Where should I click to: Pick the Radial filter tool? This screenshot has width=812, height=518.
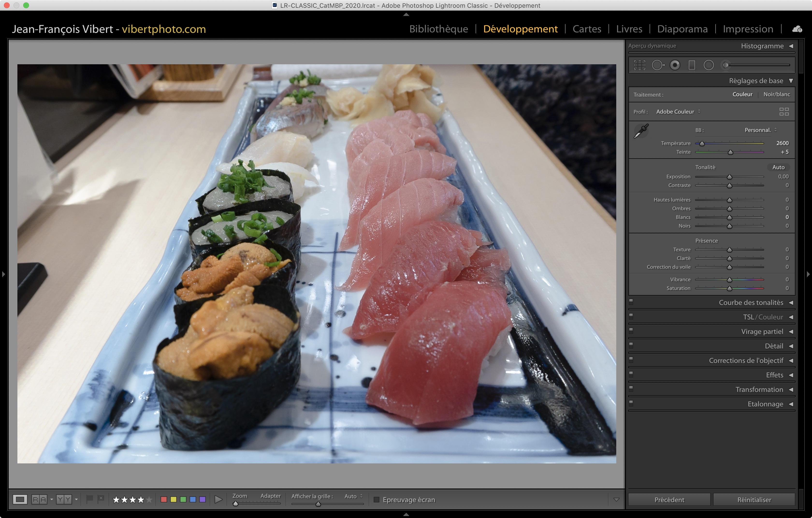click(709, 65)
